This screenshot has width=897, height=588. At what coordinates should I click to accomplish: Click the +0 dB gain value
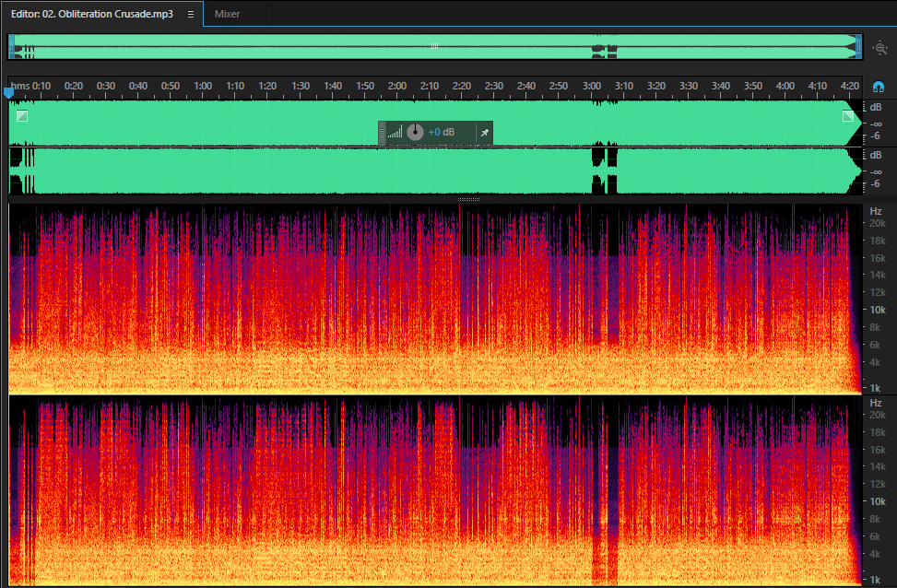click(x=441, y=132)
